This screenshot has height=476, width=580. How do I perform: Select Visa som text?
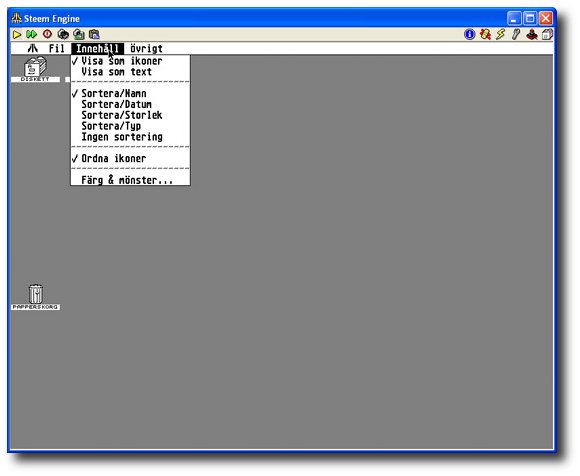point(130,72)
